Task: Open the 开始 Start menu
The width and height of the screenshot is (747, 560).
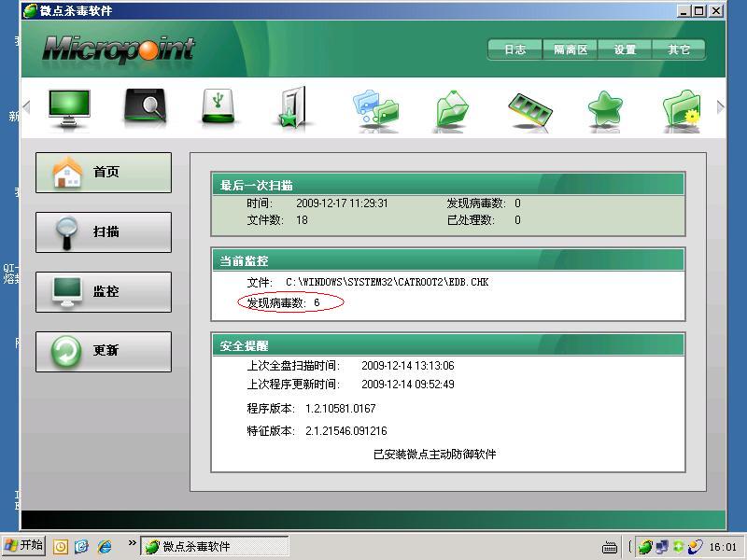Action: coord(23,546)
